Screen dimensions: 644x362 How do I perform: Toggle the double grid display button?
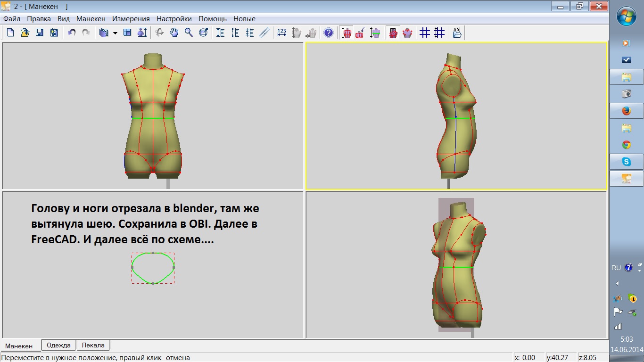[x=439, y=33]
